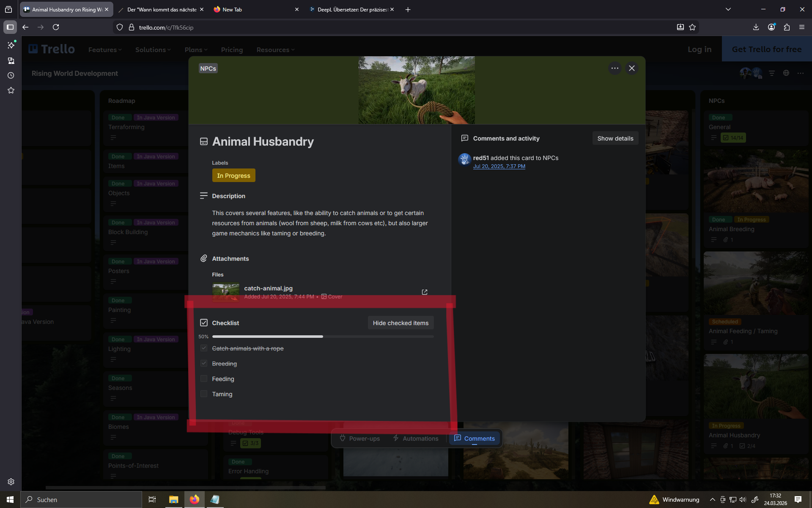The width and height of the screenshot is (812, 508).
Task: Open the card actions three-dot menu
Action: pos(614,68)
